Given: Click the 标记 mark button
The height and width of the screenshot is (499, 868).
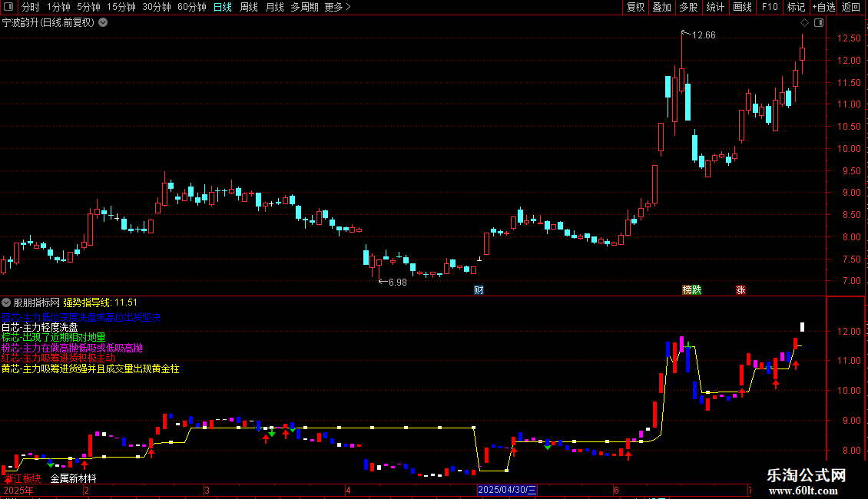Looking at the screenshot, I should pos(796,7).
